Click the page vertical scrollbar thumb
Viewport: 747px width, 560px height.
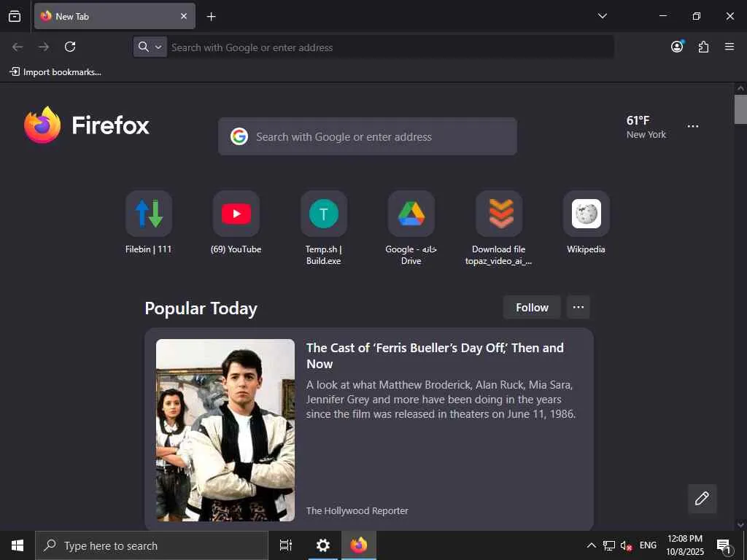click(x=740, y=109)
